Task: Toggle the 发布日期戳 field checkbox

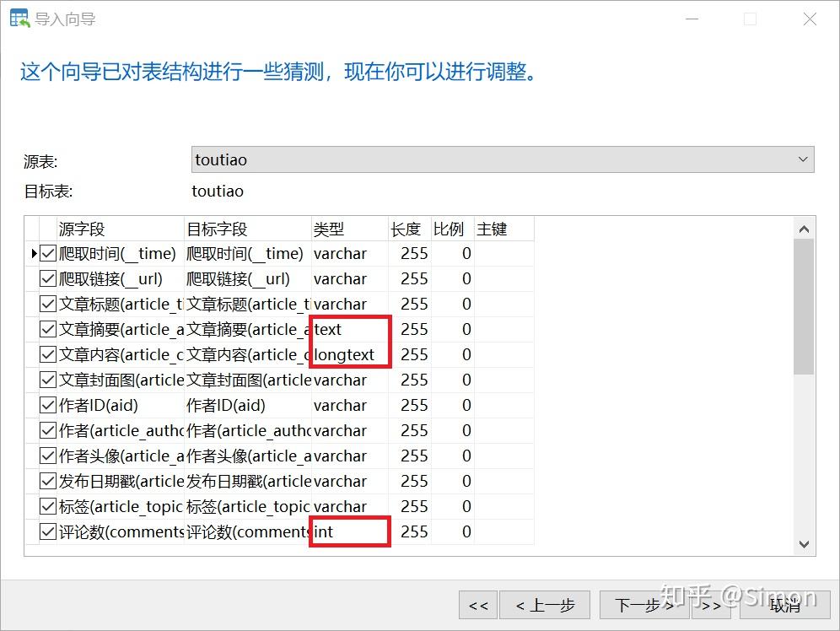Action: 48,481
